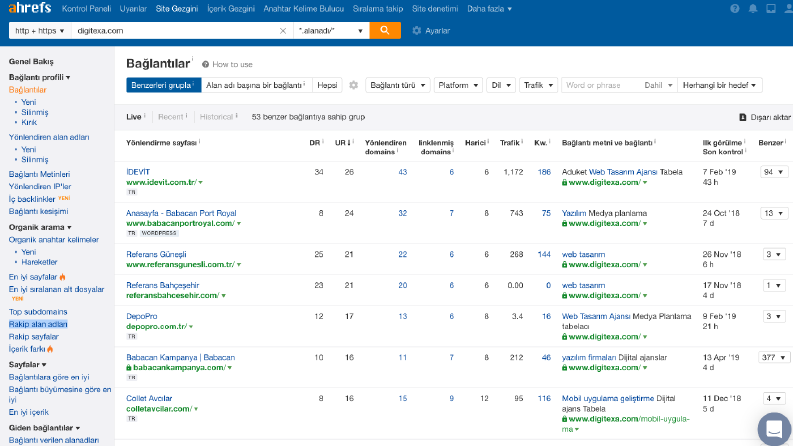Open the notifications bell icon
Viewport: 793px width, 446px height.
click(x=753, y=9)
